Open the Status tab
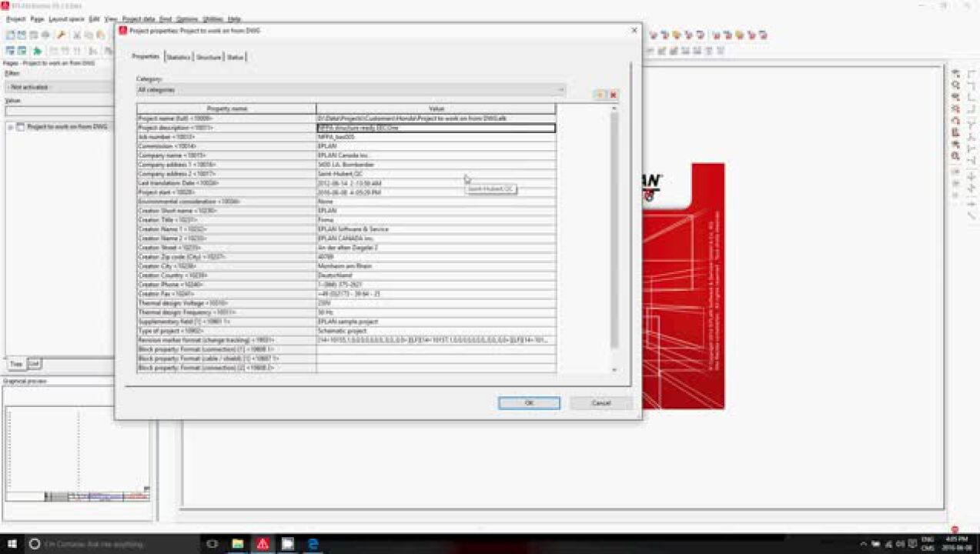The height and width of the screenshot is (554, 980). (x=236, y=57)
